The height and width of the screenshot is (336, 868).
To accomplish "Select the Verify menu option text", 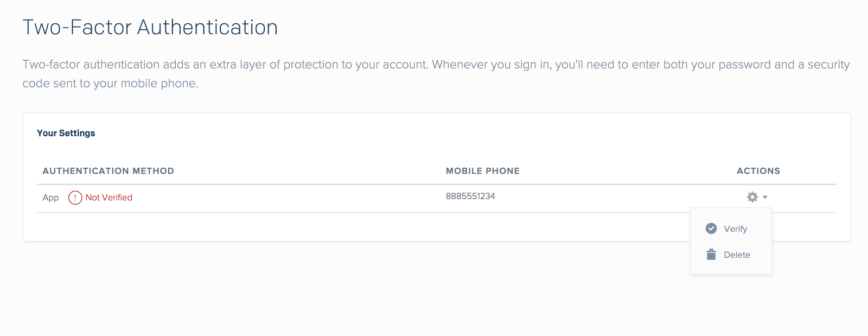I will point(735,229).
